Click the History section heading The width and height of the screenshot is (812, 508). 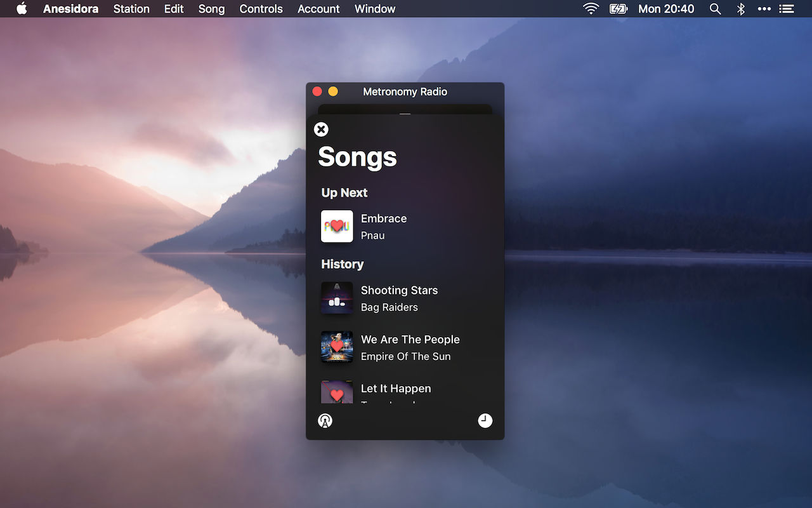pos(343,264)
